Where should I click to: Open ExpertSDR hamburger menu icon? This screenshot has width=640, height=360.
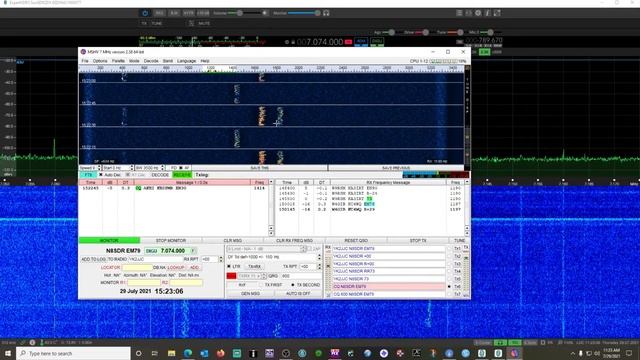(x=459, y=13)
